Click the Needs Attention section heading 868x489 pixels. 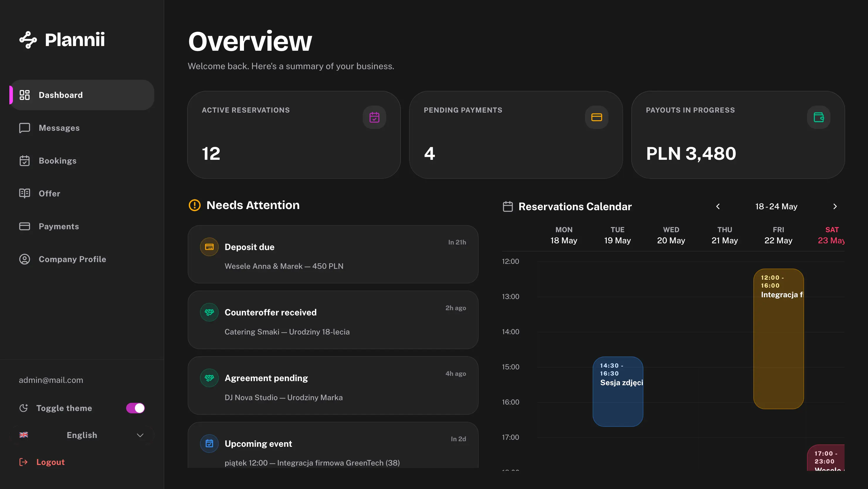(x=253, y=205)
